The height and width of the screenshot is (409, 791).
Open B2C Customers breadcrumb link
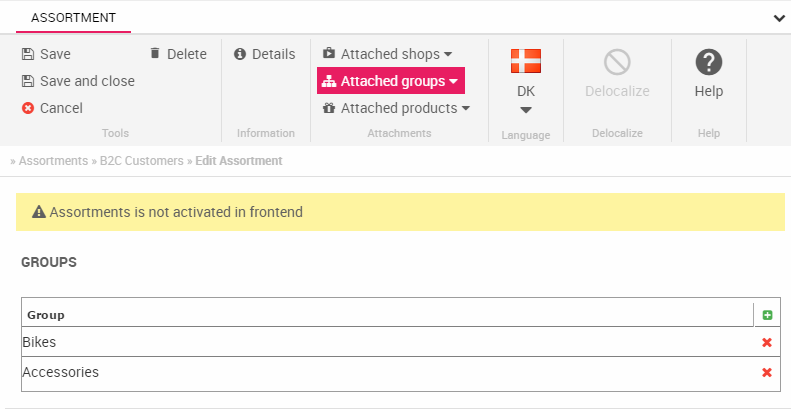(141, 160)
